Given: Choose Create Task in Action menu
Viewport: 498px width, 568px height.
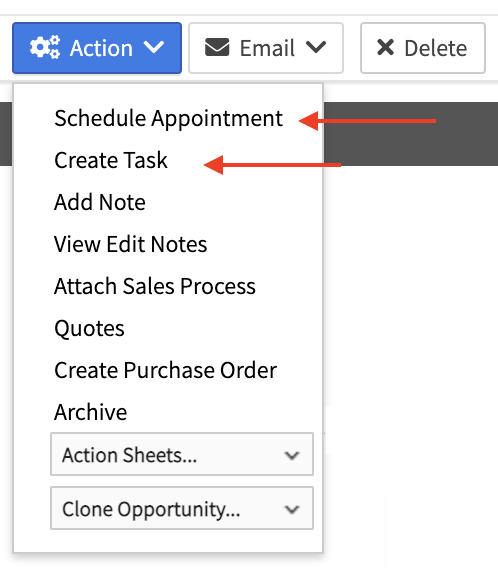Looking at the screenshot, I should click(111, 160).
